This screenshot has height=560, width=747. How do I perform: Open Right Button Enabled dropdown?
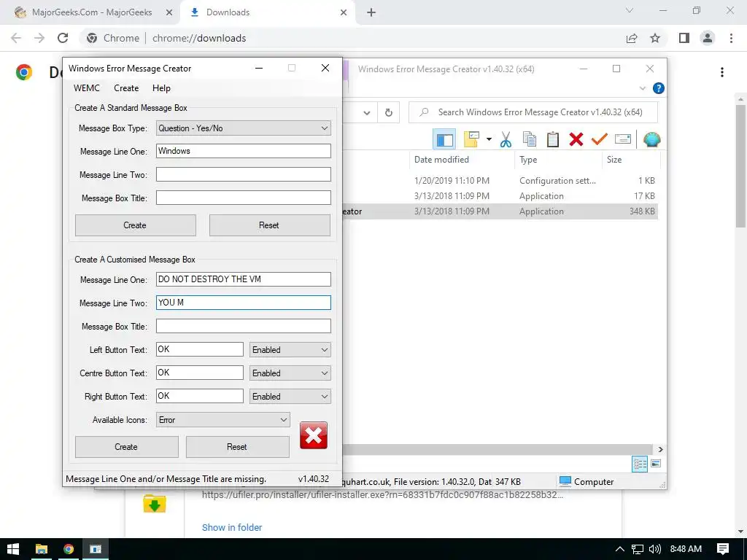[x=290, y=396]
